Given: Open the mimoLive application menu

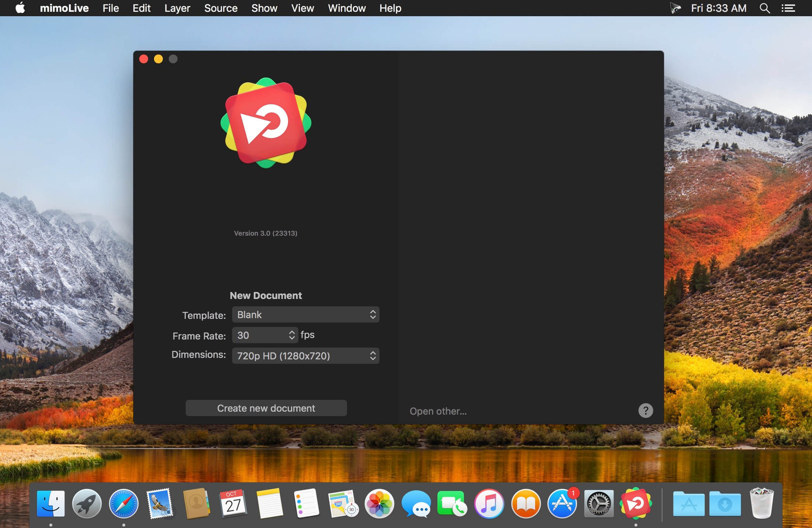Looking at the screenshot, I should tap(64, 8).
